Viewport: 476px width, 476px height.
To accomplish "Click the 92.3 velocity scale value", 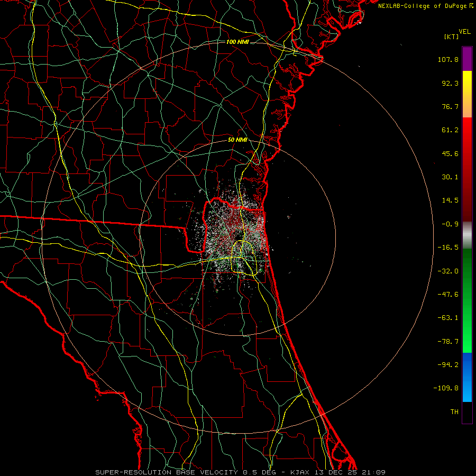I will click(450, 83).
